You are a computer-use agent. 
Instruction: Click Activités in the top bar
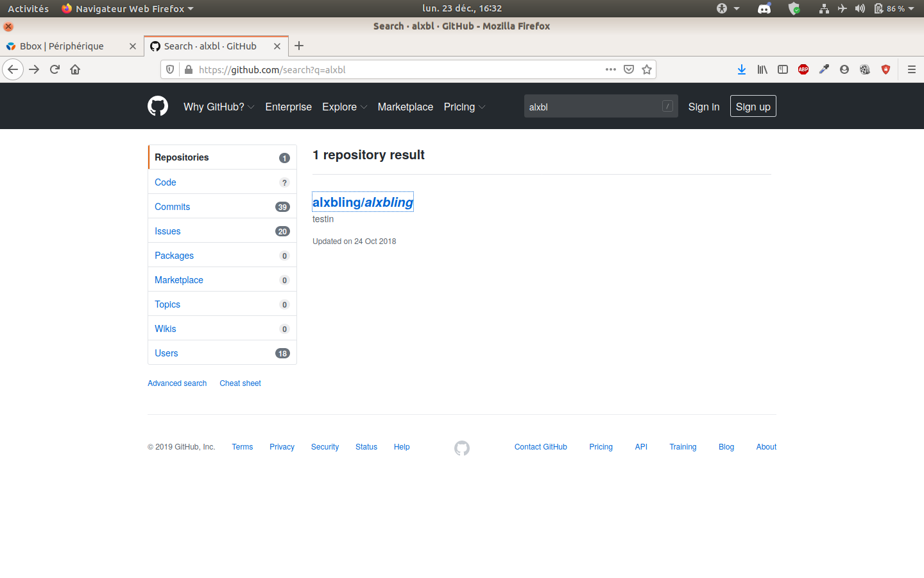coord(28,8)
